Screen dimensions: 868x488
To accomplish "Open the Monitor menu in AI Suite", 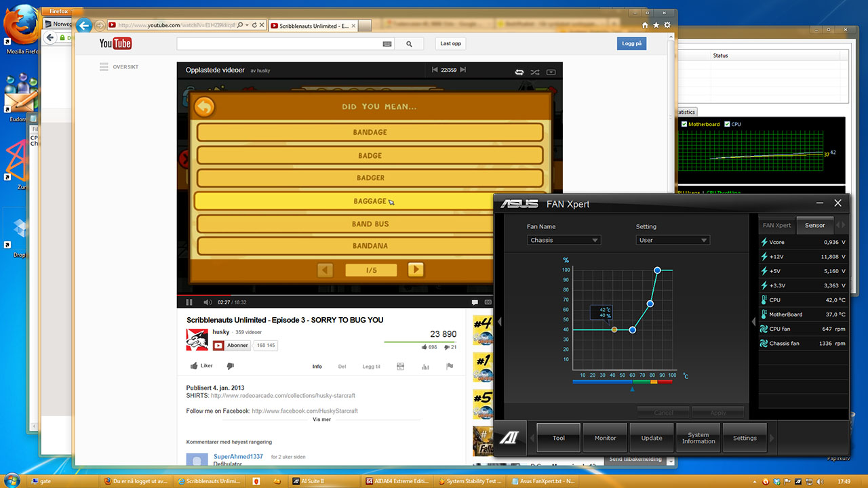I will pos(606,438).
